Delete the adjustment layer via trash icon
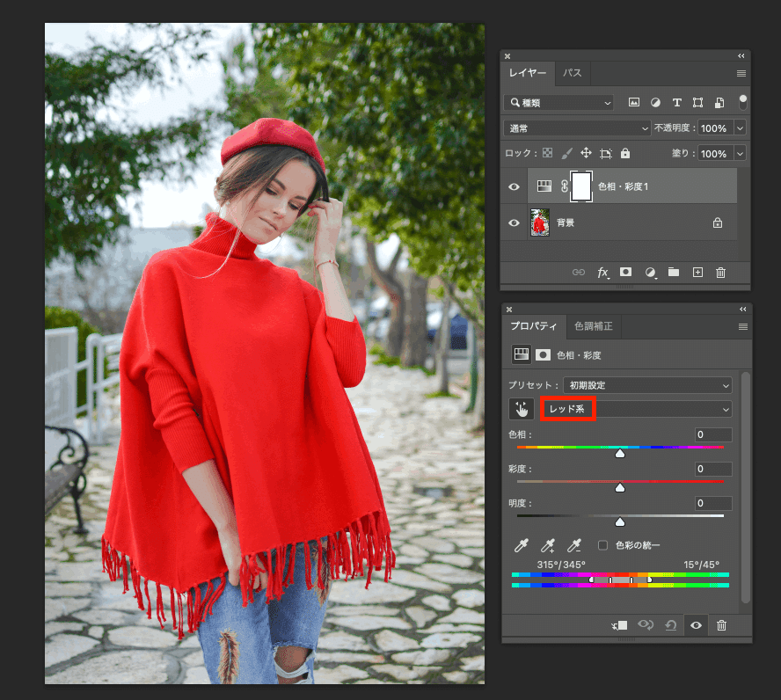Image resolution: width=781 pixels, height=700 pixels. click(x=721, y=273)
